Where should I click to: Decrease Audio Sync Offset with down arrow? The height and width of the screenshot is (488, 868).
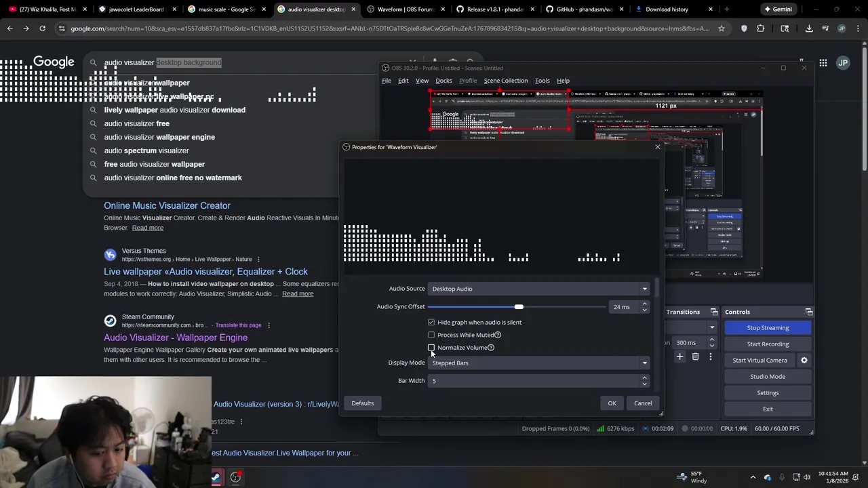click(x=644, y=310)
